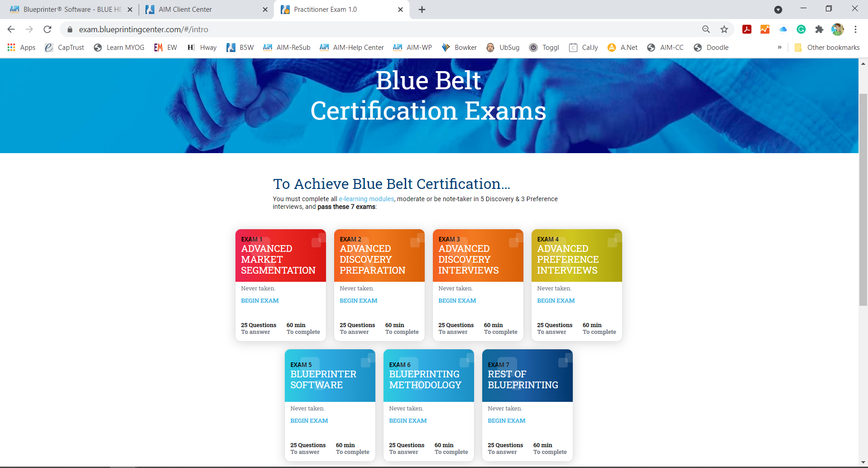Begin Exam 1 Advanced Market Segmentation

point(260,301)
